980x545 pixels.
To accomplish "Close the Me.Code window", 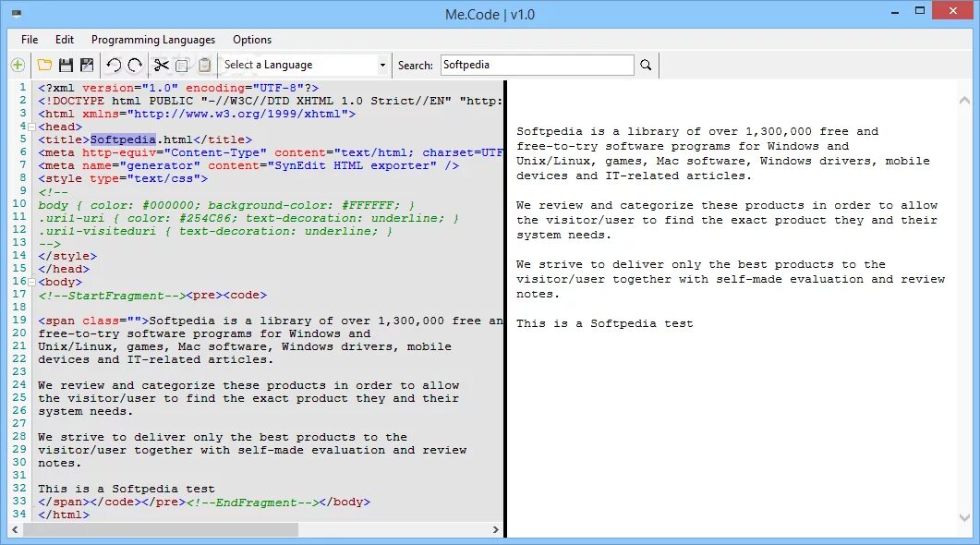I will 953,11.
